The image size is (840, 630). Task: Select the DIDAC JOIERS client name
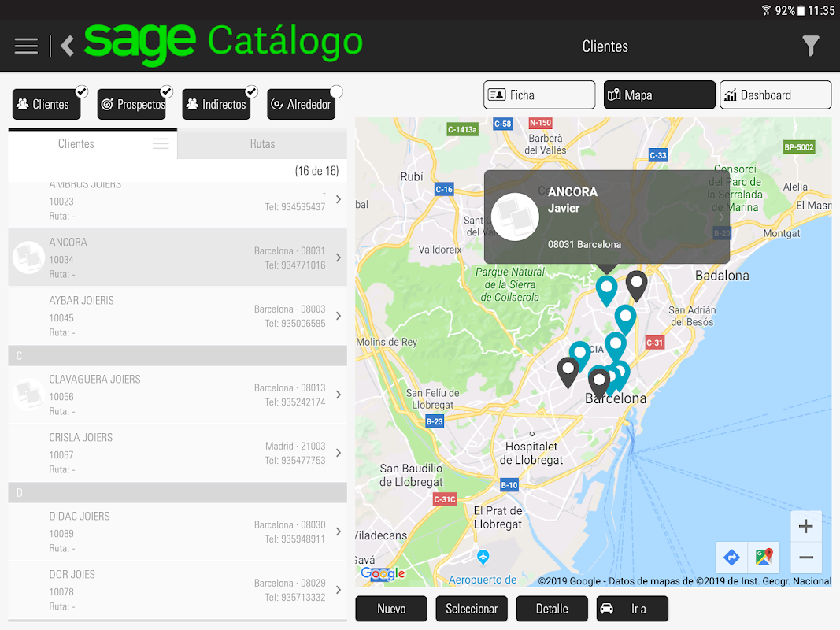80,517
